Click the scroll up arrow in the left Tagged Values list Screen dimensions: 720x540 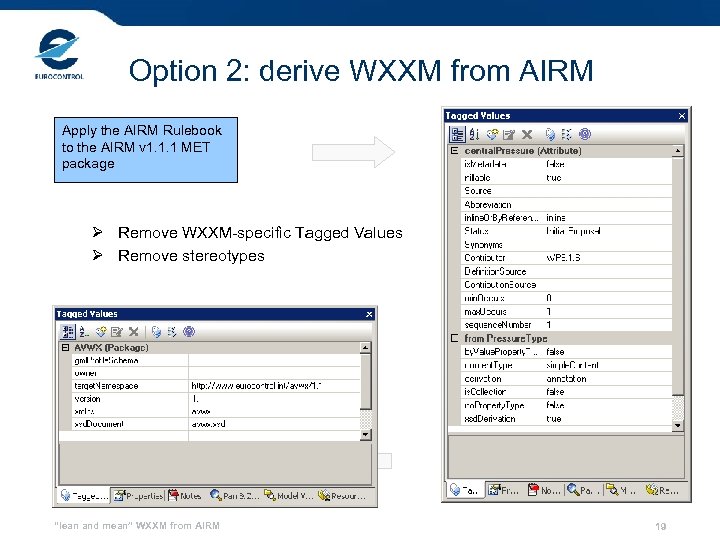pyautogui.click(x=366, y=348)
